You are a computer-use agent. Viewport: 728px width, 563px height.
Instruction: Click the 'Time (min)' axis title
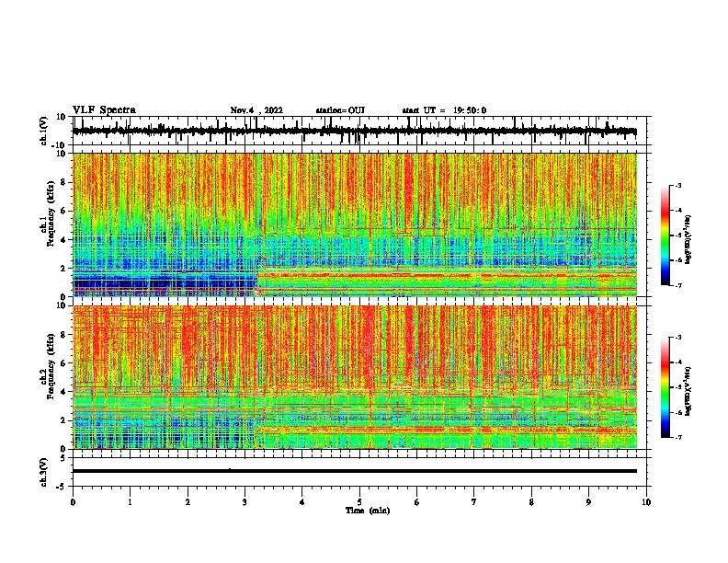(x=368, y=511)
